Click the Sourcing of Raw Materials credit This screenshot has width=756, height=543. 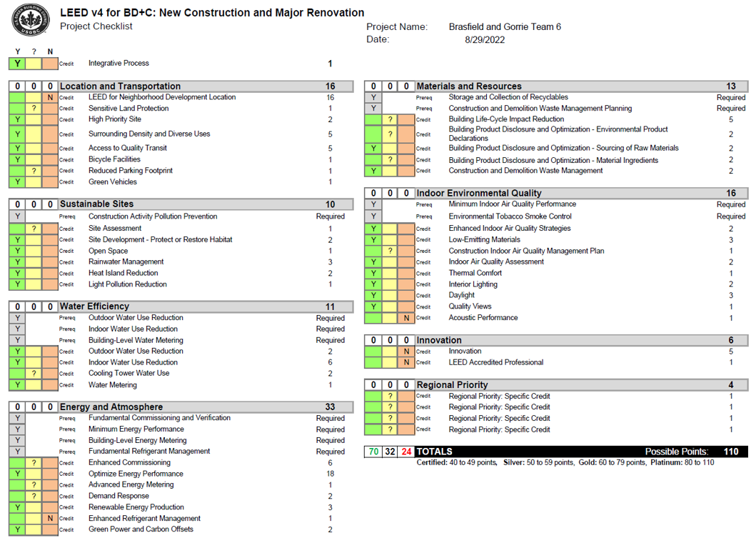563,148
